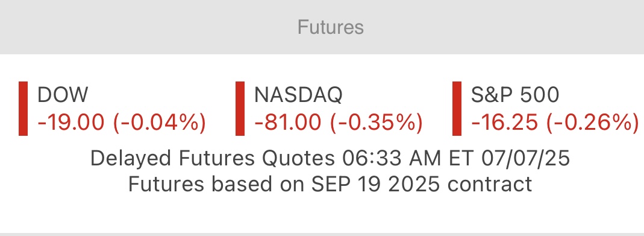This screenshot has width=644, height=236.
Task: Click the 07/07/25 date text
Action: point(526,158)
